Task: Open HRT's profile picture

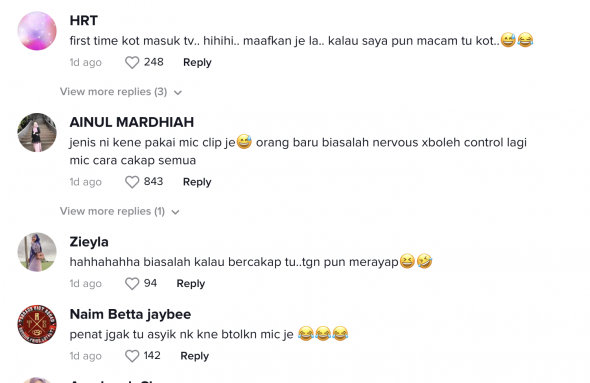Action: 37,31
